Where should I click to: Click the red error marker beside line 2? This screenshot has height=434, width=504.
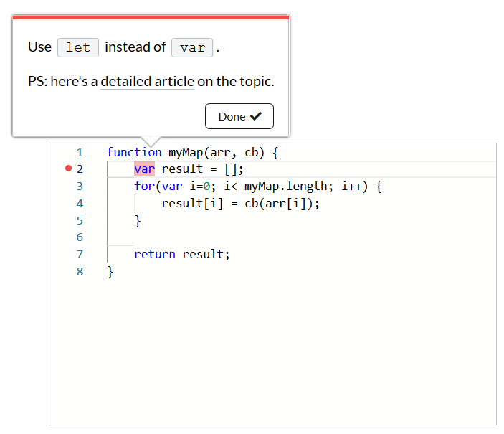click(68, 169)
